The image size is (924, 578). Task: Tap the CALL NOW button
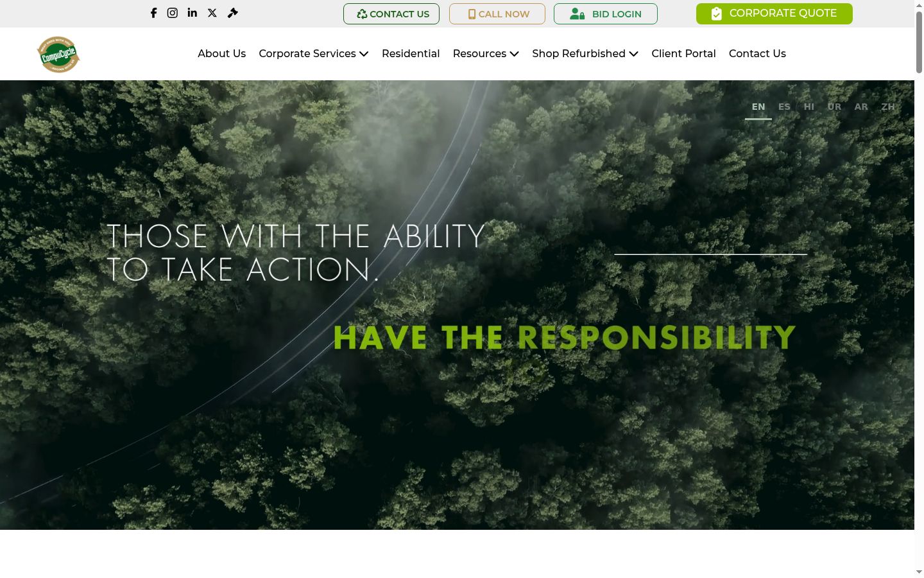coord(497,13)
